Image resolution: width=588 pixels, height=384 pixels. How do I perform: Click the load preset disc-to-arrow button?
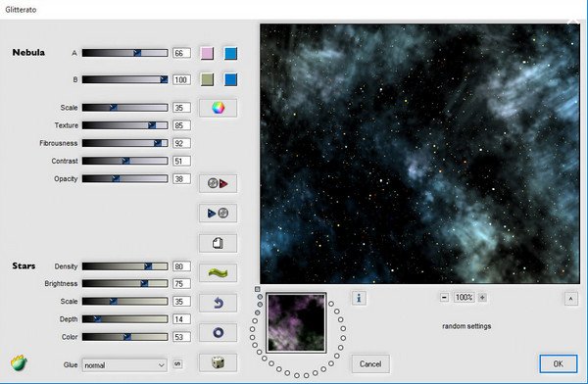[218, 183]
